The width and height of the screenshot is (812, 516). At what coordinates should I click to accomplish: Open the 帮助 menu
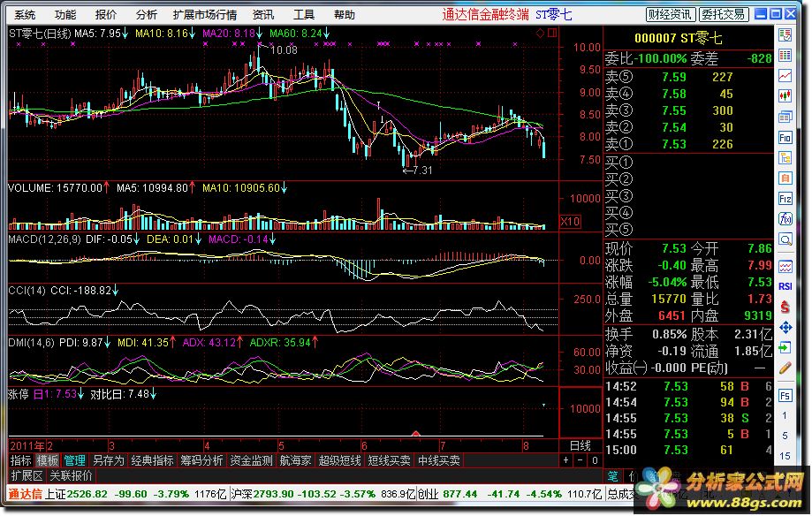point(345,15)
